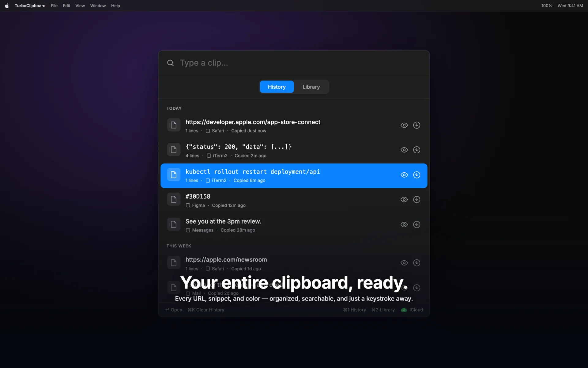Switch to the Library tab
The width and height of the screenshot is (588, 368).
[311, 87]
